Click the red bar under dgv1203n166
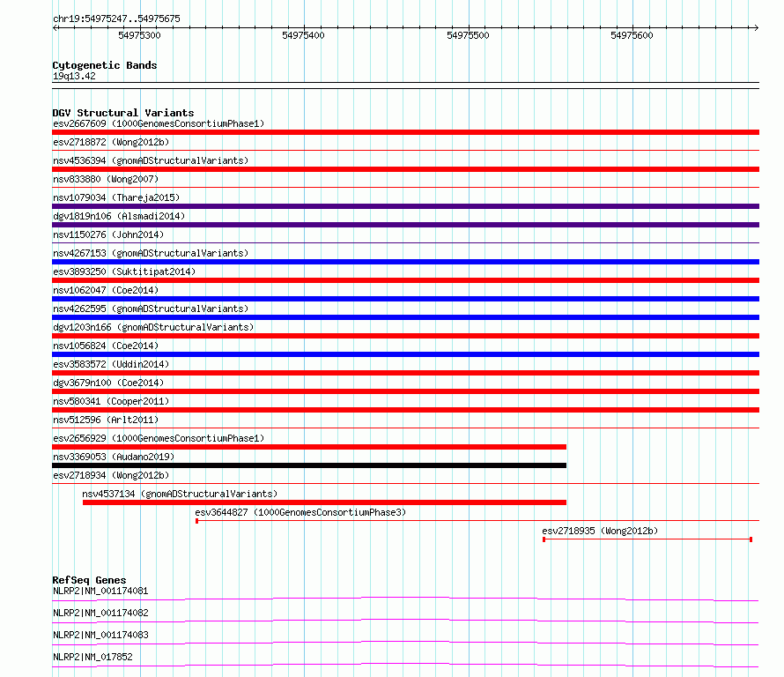 [405, 336]
